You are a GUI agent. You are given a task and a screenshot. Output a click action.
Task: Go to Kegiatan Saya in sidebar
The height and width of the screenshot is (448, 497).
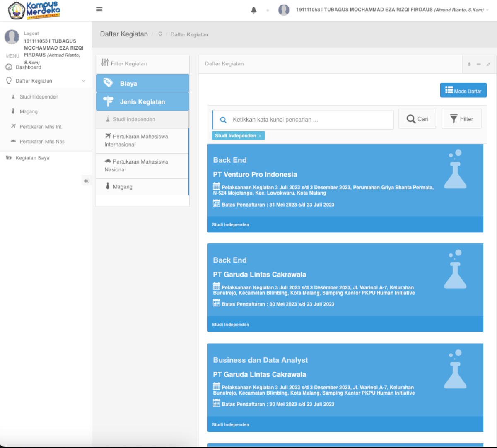32,158
